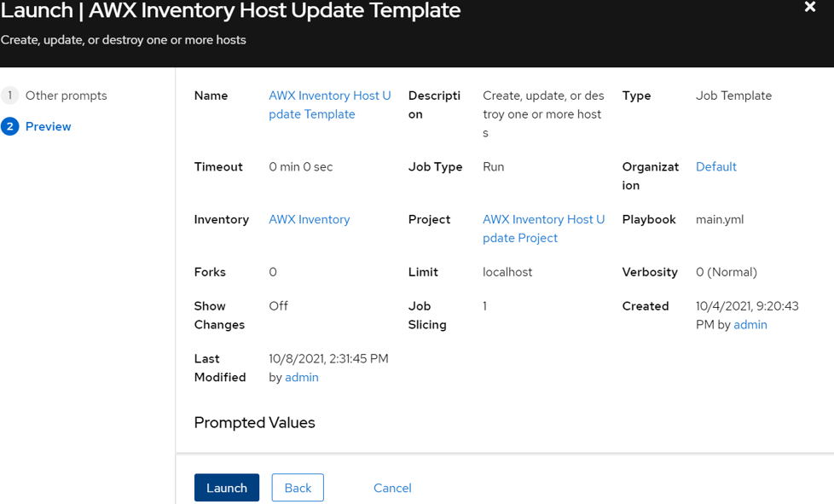
Task: Click the 0 (Normal) verbosity value
Action: 726,272
